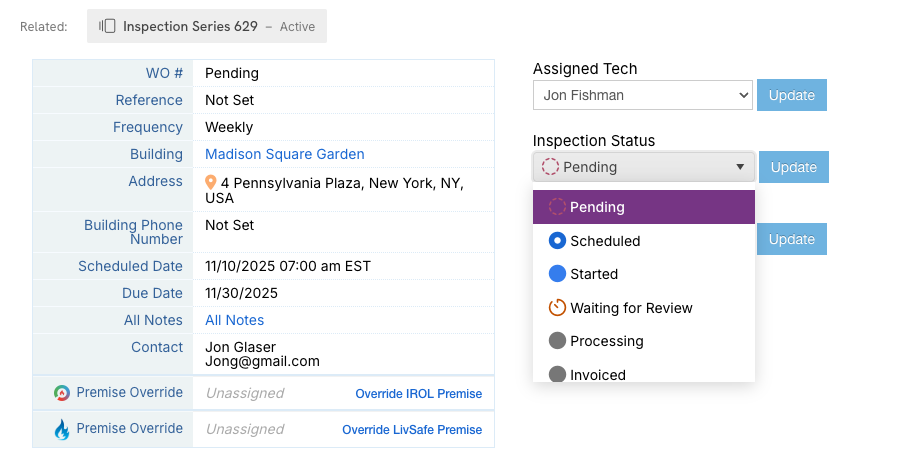This screenshot has height=463, width=904.
Task: Click the LivSafe flame Premise Override icon
Action: 62,429
